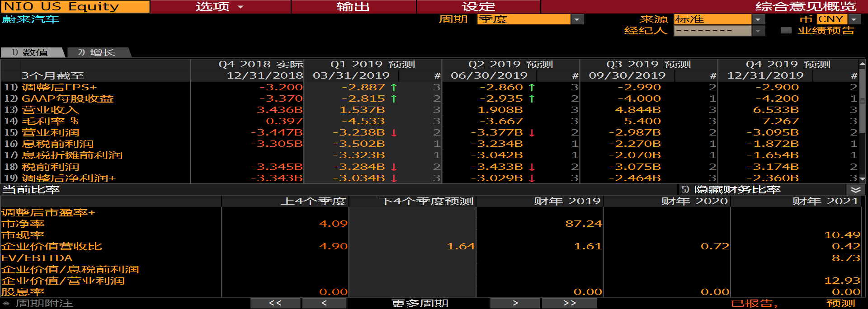Open the 输出 menu
This screenshot has width=868, height=309.
(x=354, y=7)
